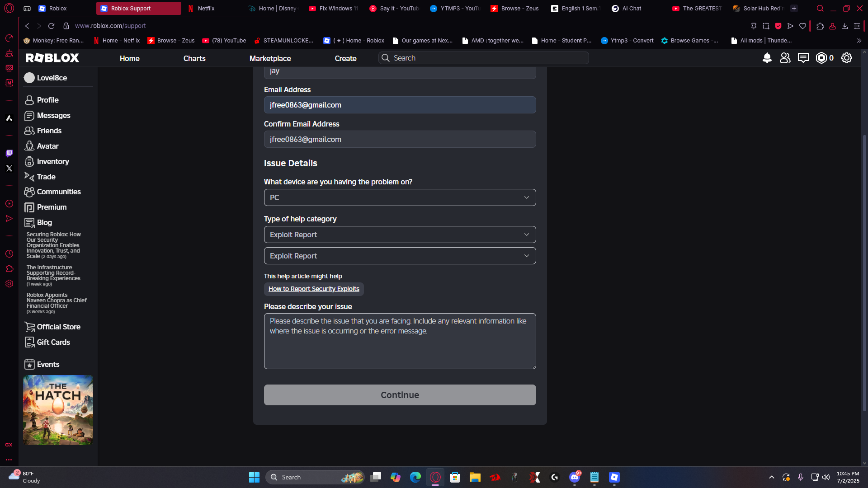Open Profile in sidebar

click(48, 100)
